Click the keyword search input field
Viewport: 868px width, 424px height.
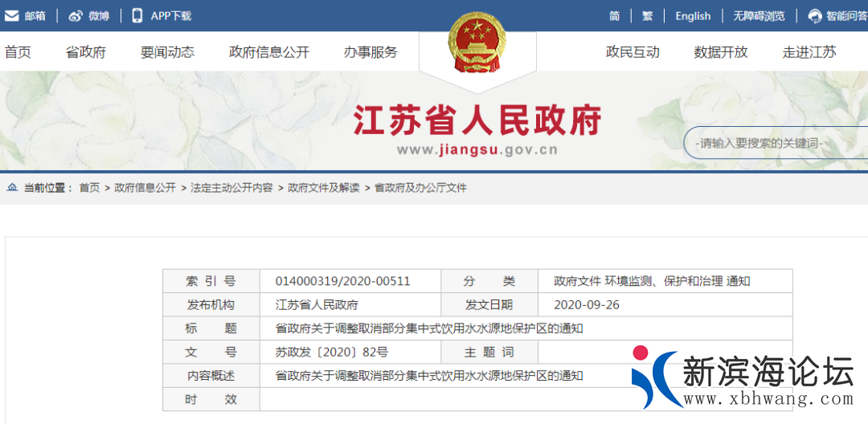776,143
